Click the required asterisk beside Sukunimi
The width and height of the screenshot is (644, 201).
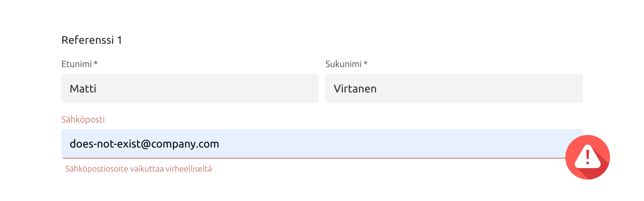366,64
